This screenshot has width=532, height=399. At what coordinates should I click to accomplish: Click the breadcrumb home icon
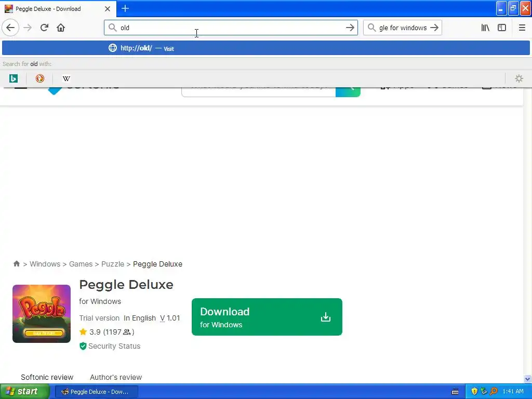pyautogui.click(x=16, y=263)
